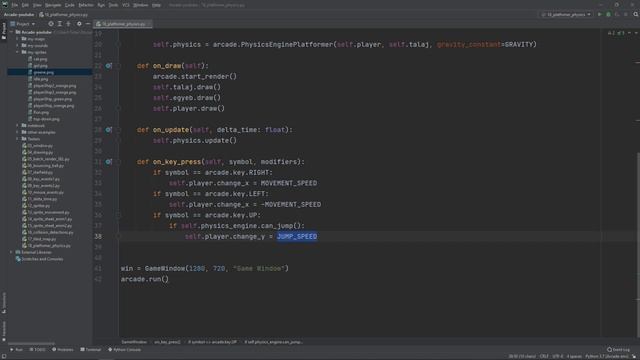Click the Project panel horizontal scrollbar
This screenshot has width=640, height=360.
pyautogui.click(x=31, y=343)
